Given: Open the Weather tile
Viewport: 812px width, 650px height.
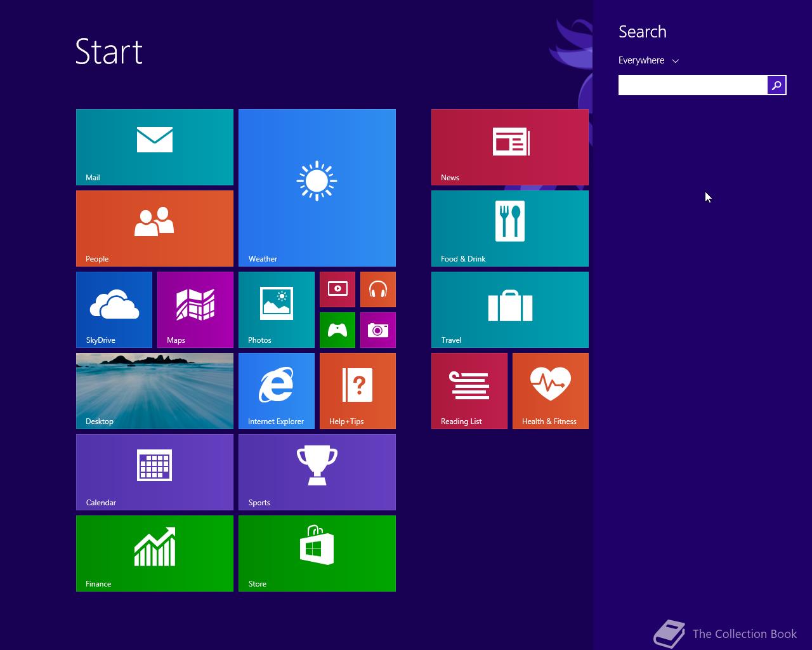Looking at the screenshot, I should [317, 188].
